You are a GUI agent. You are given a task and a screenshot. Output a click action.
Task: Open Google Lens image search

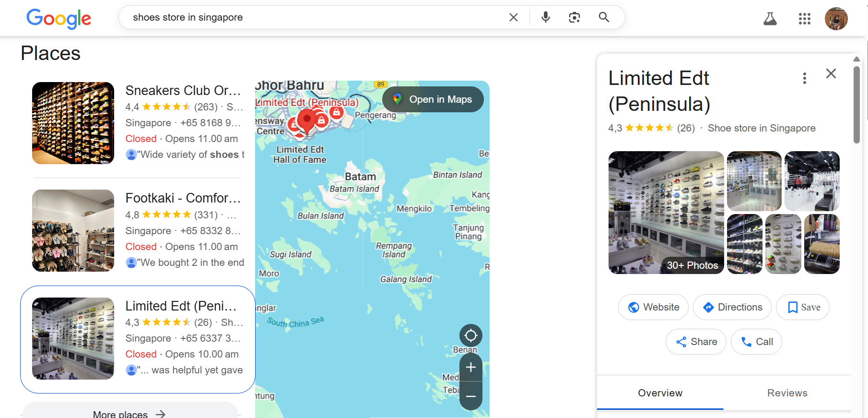pos(574,18)
